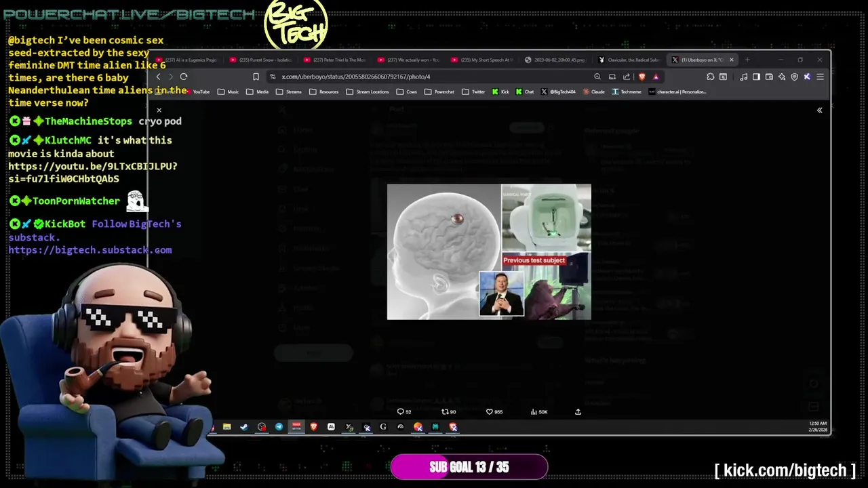868x488 pixels.
Task: Open the Streams bookmarks folder
Action: click(x=290, y=91)
